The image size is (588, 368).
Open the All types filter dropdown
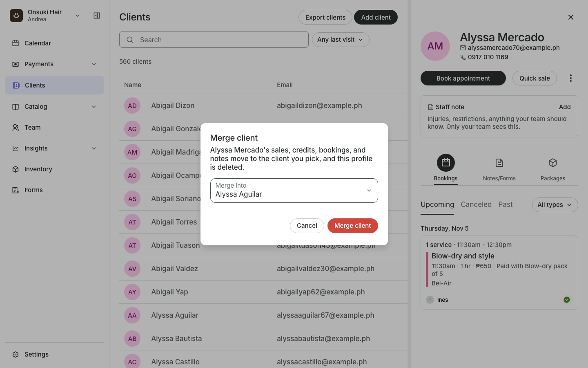(x=555, y=205)
